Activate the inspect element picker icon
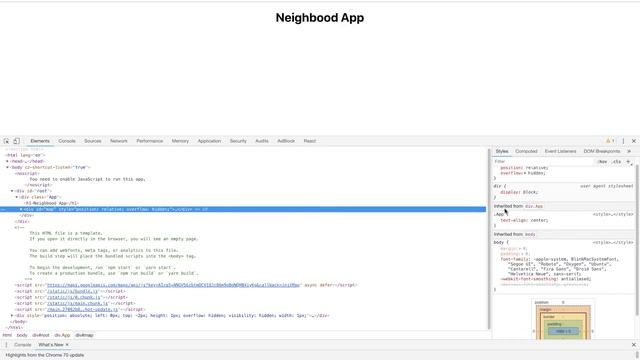Screen dimensions: 640x360 [x=6, y=141]
